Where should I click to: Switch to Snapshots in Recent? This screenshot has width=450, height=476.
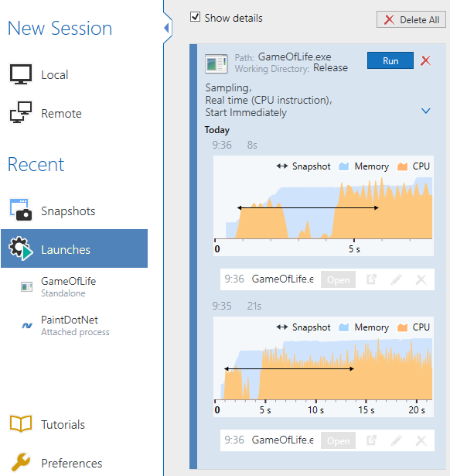click(74, 211)
